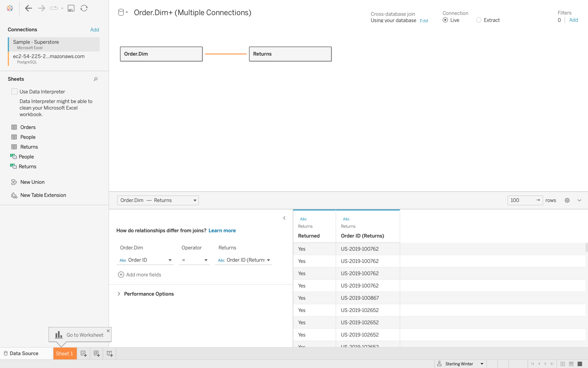
Task: Click Learn more about relationships link
Action: pos(222,231)
